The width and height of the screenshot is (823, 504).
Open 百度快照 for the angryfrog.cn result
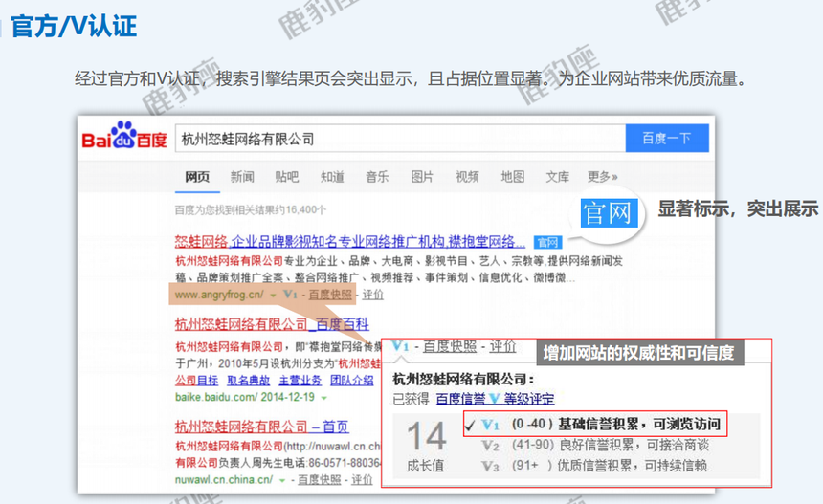[330, 295]
